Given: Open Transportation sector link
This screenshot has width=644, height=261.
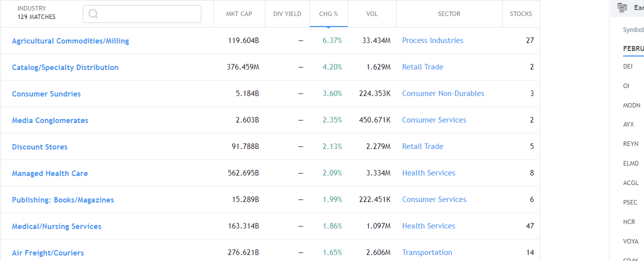Looking at the screenshot, I should click(x=427, y=252).
